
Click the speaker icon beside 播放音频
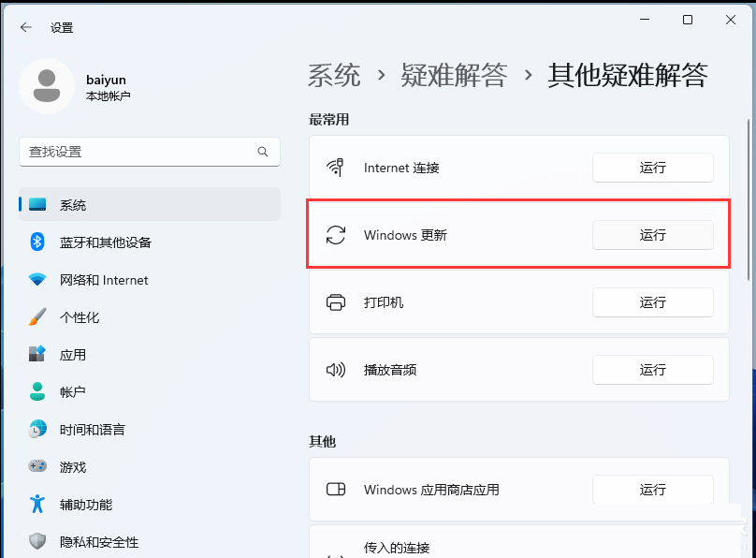[x=337, y=370]
